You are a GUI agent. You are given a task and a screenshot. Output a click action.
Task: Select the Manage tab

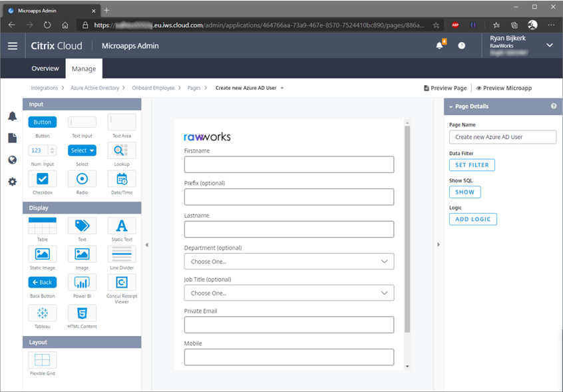[84, 69]
